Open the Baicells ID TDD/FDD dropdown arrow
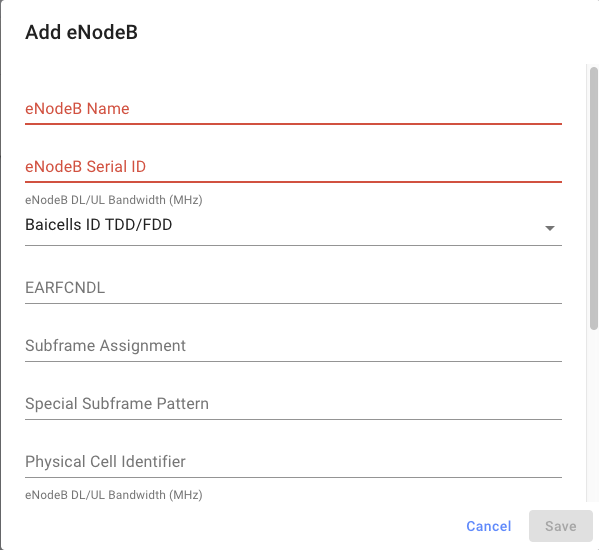The image size is (599, 550). click(x=549, y=228)
